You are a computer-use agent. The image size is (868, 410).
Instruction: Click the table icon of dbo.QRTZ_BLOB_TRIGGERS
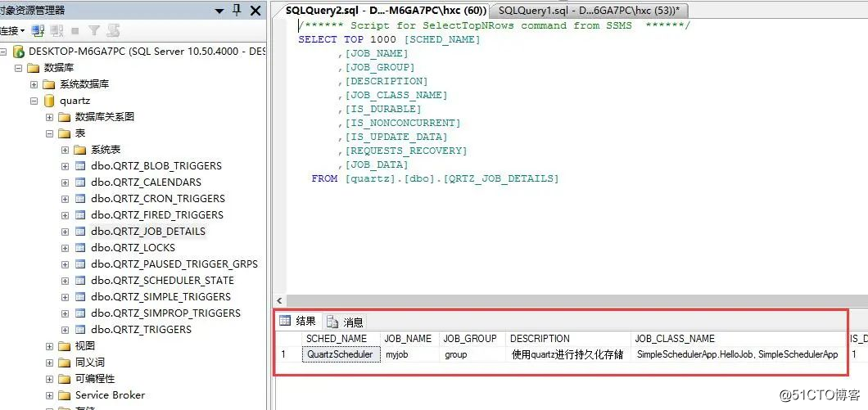pyautogui.click(x=80, y=166)
